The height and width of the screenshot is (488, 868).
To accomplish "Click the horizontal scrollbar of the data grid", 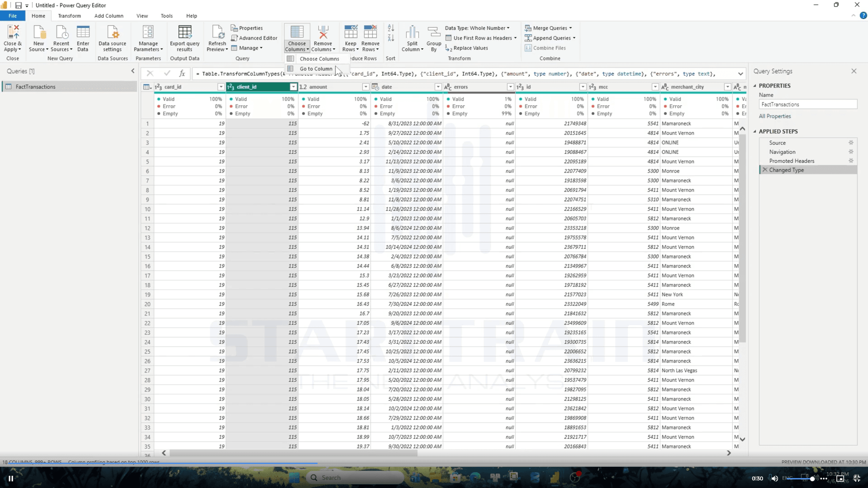I will click(293, 453).
